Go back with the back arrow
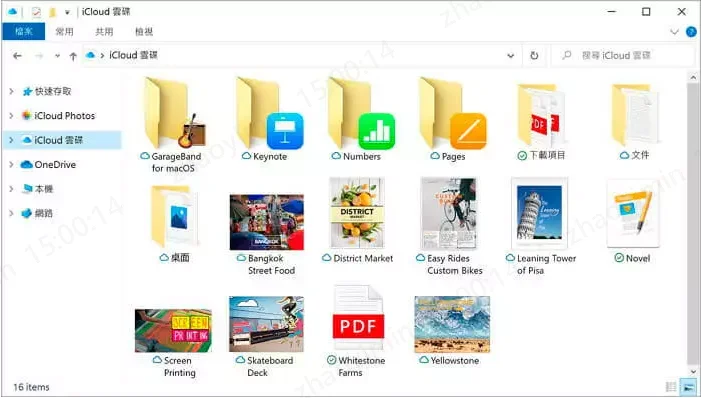Screen dimensions: 701x398 (x=17, y=56)
